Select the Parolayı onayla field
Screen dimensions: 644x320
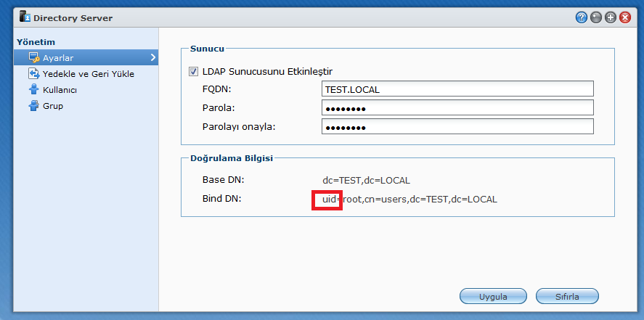(457, 127)
